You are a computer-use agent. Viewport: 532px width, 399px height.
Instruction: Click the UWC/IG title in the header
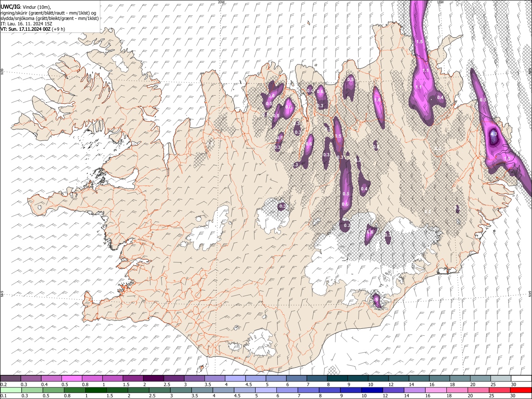(x=10, y=7)
